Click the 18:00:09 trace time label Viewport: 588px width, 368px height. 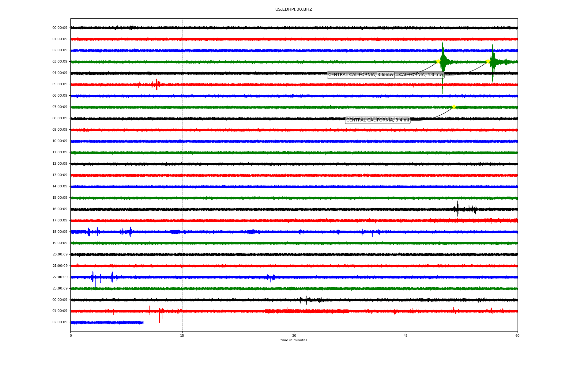[60, 232]
